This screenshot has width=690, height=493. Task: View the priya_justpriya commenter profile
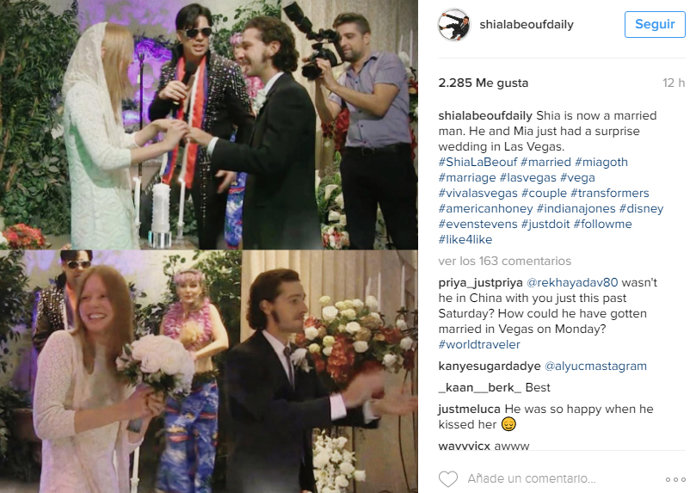(481, 283)
